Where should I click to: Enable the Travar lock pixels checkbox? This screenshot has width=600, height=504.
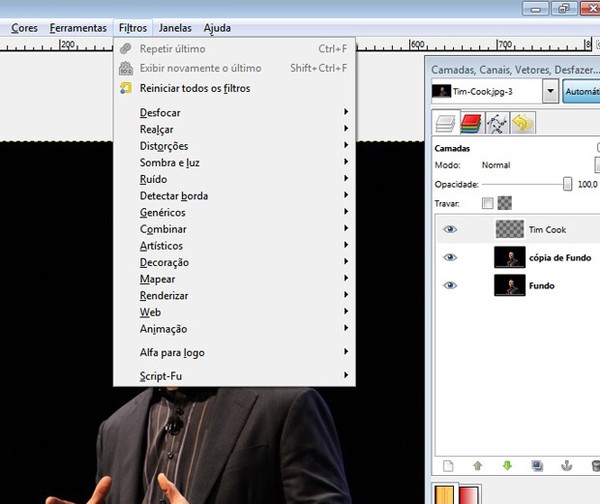[x=487, y=203]
